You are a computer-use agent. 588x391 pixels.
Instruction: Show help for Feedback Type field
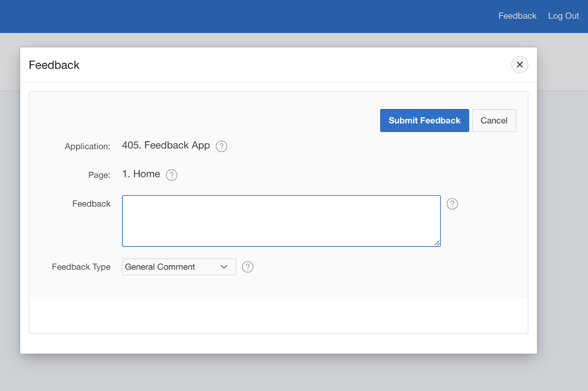[x=248, y=267]
